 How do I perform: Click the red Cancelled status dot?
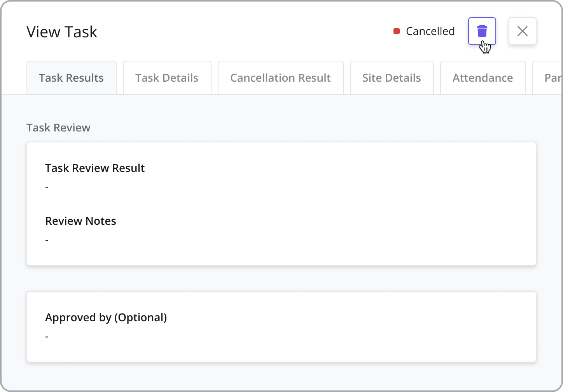click(397, 31)
